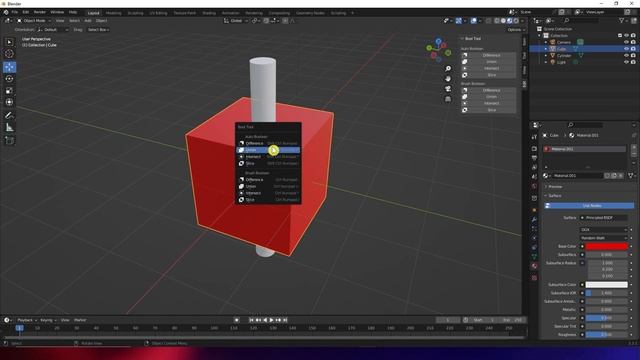Select the Annotate pencil tool
Viewport: 640px width, 360px height.
tap(9, 116)
